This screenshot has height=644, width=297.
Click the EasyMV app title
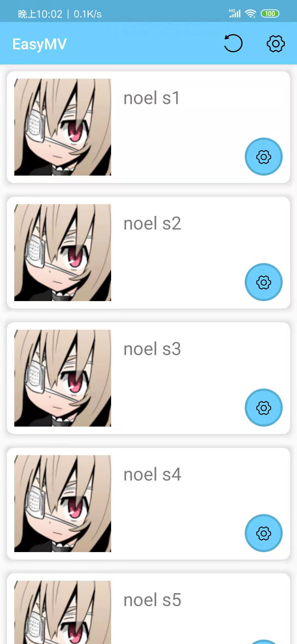pos(40,44)
